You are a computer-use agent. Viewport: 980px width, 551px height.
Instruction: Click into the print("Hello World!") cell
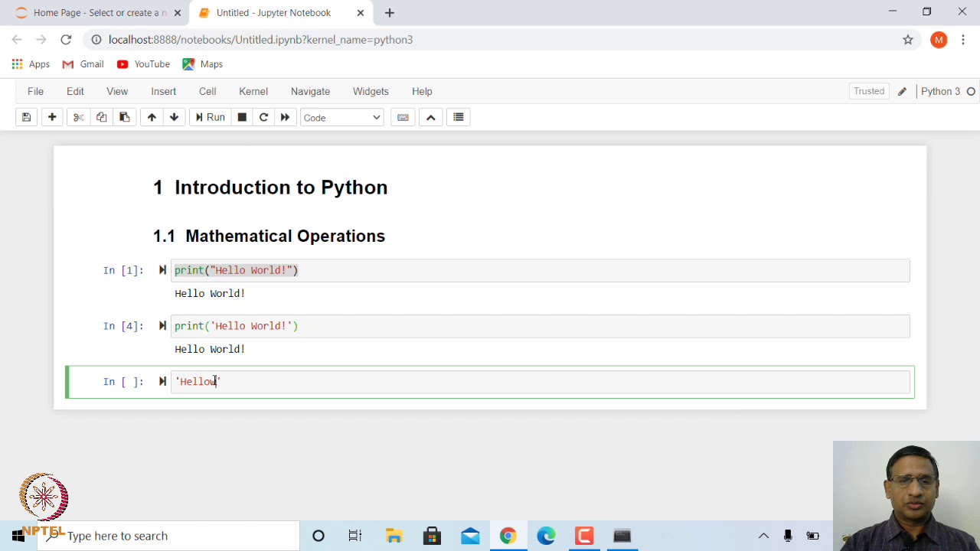click(x=541, y=270)
